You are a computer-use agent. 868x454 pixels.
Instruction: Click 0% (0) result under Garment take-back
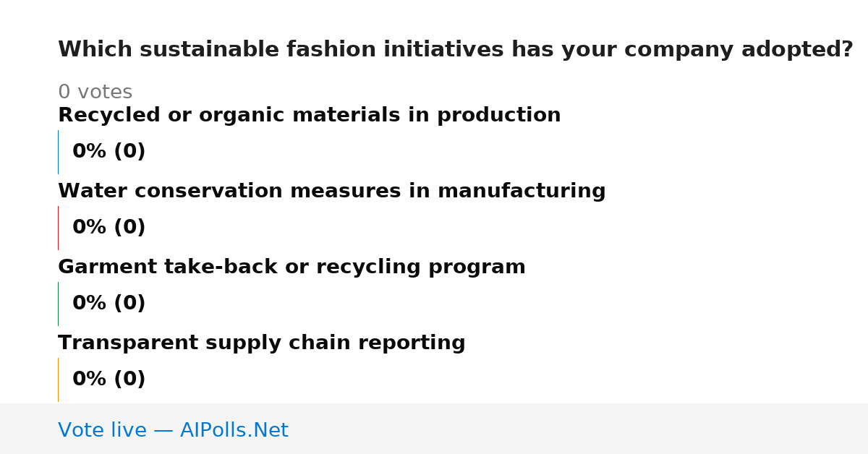tap(109, 304)
